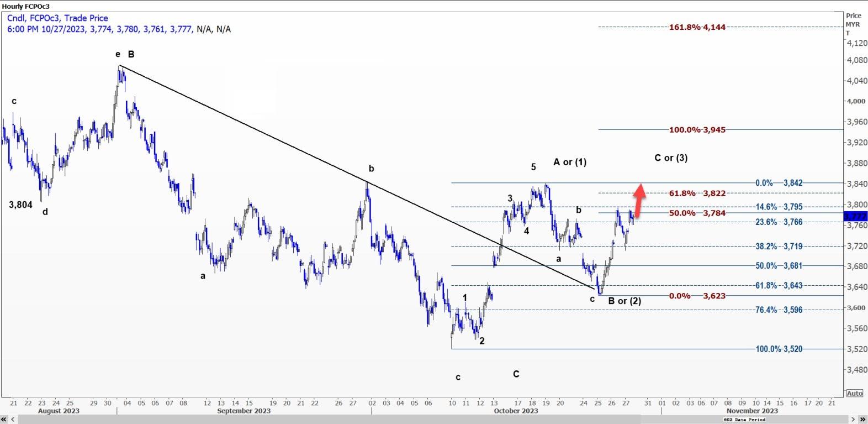Click the 3,480 price axis label
The image size is (868, 424).
pyautogui.click(x=856, y=370)
